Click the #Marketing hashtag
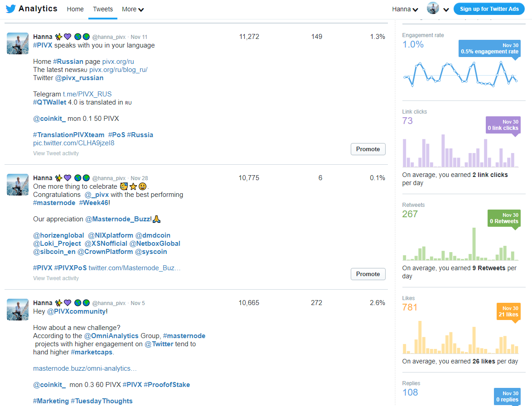The width and height of the screenshot is (532, 406). [51, 401]
